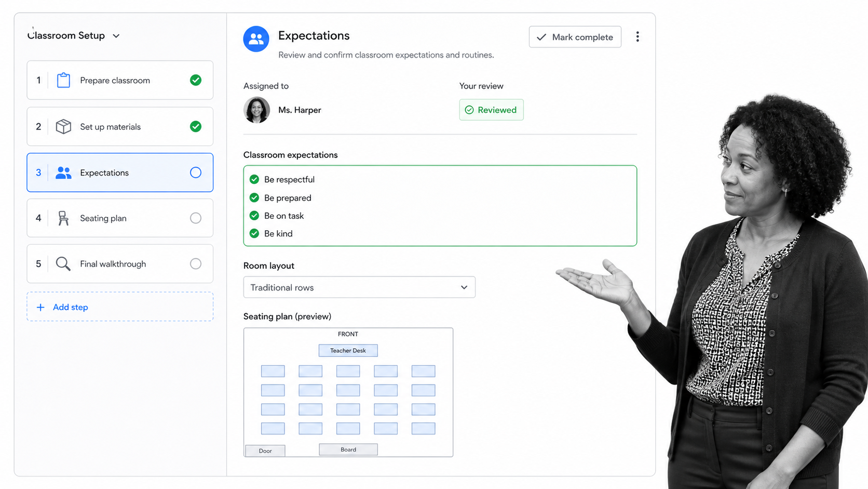Click the box icon for Set up materials
Viewport: 868px width, 489px height.
pyautogui.click(x=63, y=126)
